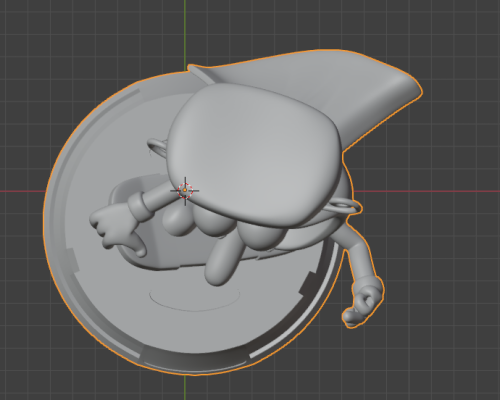Image resolution: width=500 pixels, height=400 pixels.
Task: Click the 3D cursor crosshair at the origin
Action: tap(185, 191)
